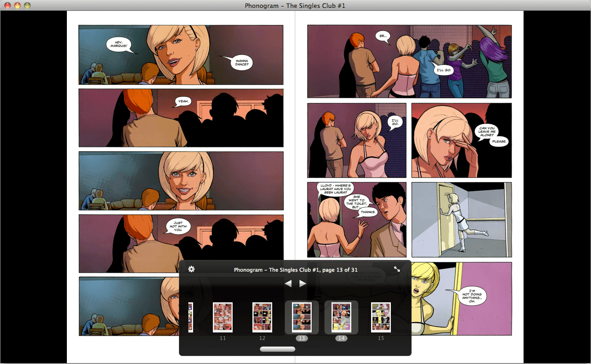
Task: Click the thumbnail strip scrollbar handle
Action: click(277, 349)
